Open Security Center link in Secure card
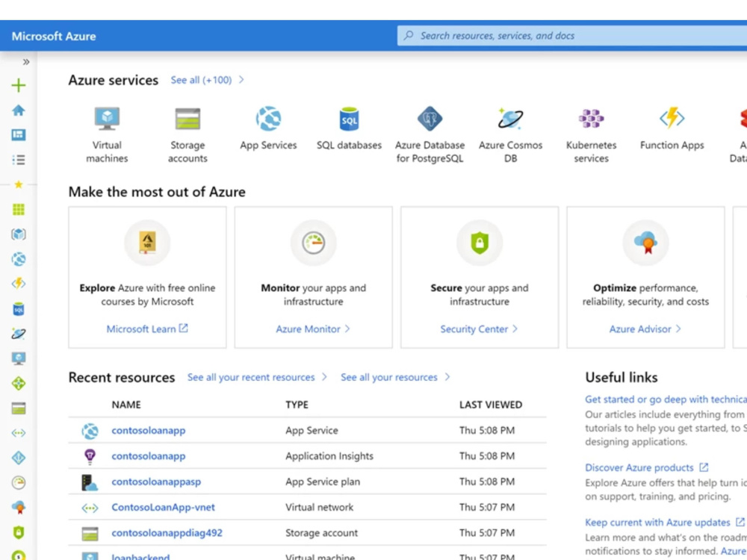Image resolution: width=747 pixels, height=560 pixels. [479, 329]
